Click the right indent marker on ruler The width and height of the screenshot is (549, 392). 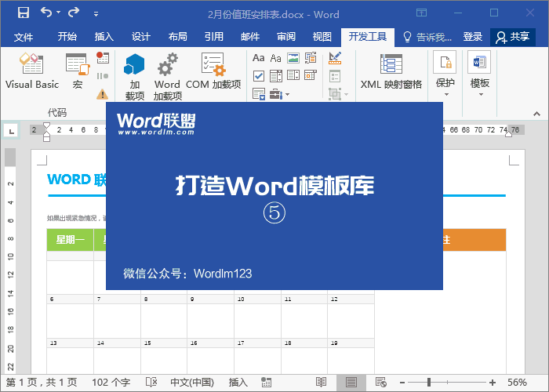(x=508, y=134)
